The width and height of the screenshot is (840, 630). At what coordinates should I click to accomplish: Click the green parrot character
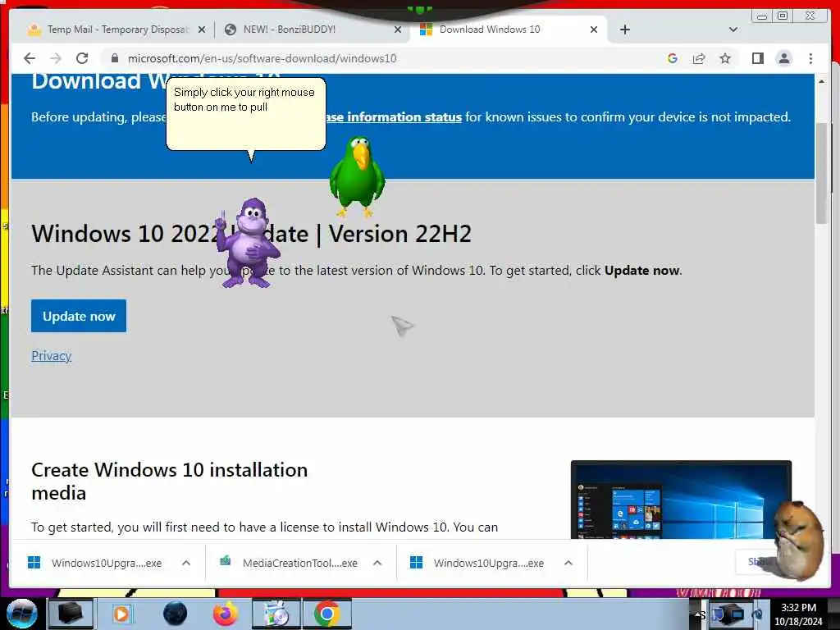(358, 176)
